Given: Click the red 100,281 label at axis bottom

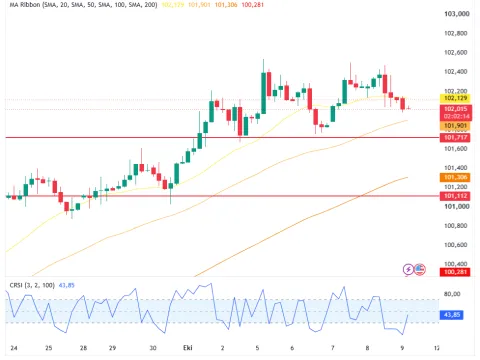Looking at the screenshot, I should coord(455,272).
